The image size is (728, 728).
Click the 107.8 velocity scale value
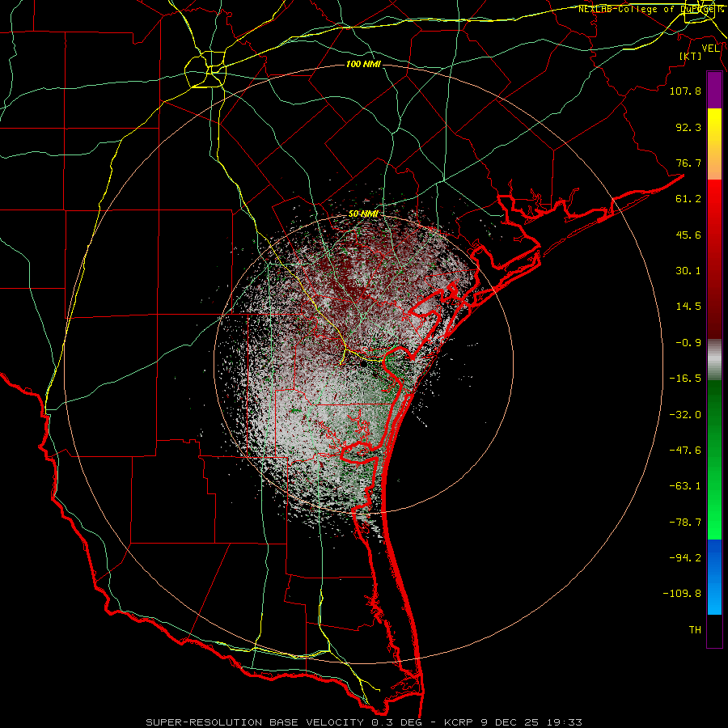pyautogui.click(x=685, y=91)
